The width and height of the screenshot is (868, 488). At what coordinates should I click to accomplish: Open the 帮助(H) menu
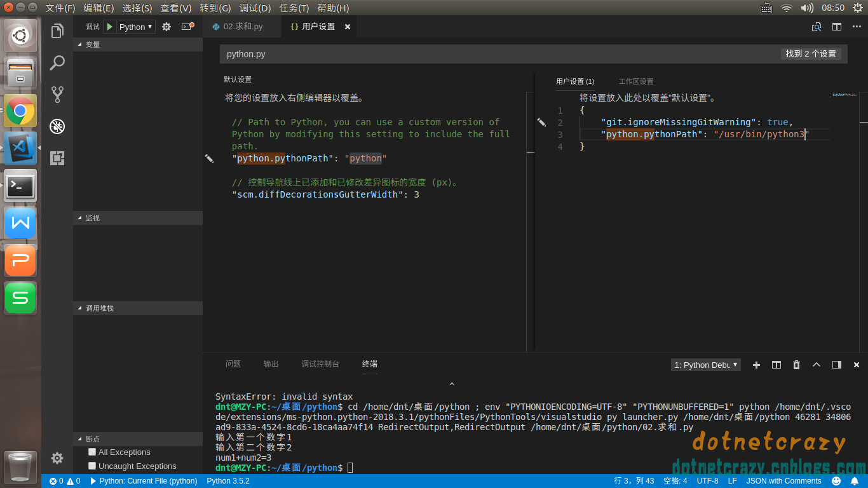click(333, 8)
